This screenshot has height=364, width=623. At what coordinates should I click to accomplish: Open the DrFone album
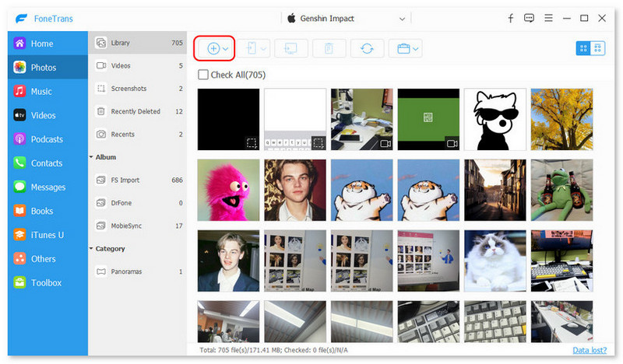point(138,203)
